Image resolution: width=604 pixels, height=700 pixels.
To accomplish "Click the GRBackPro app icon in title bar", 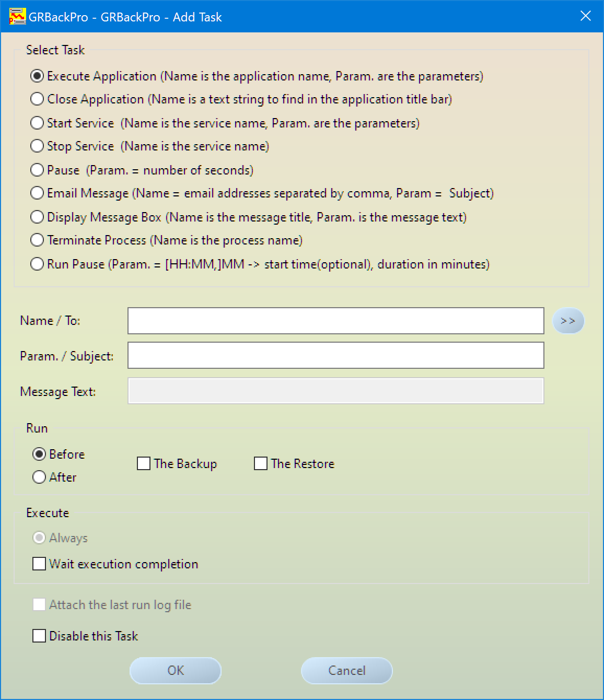I will [x=17, y=17].
